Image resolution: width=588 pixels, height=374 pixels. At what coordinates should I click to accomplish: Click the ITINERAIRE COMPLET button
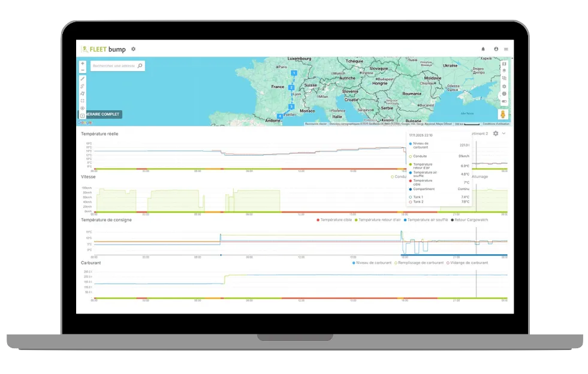tap(100, 114)
